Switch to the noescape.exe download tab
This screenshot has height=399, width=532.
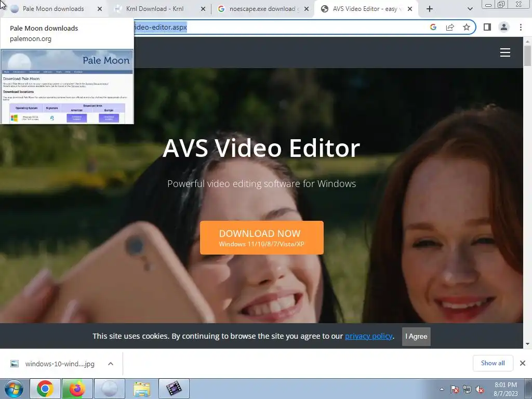point(262,9)
